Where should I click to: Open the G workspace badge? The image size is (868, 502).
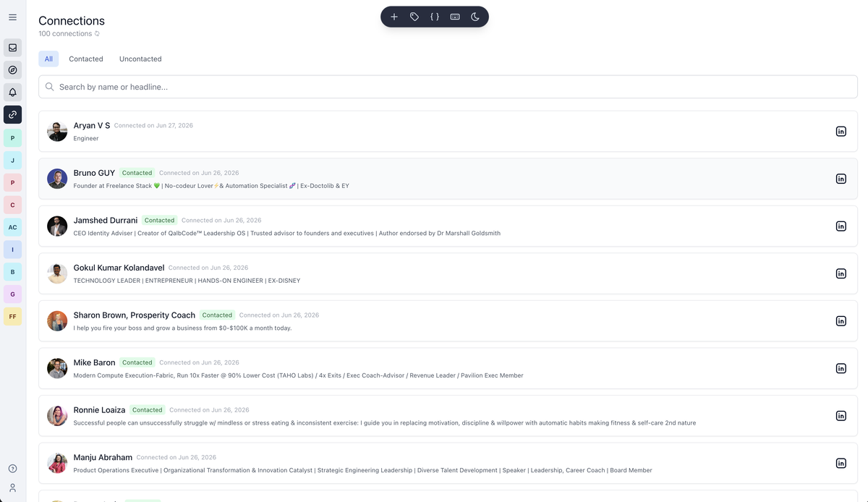(12, 294)
